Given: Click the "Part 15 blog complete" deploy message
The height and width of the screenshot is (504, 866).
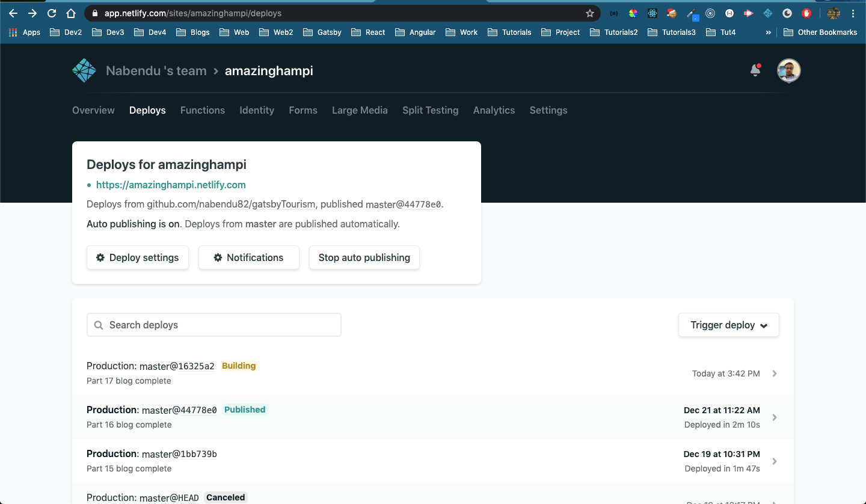Looking at the screenshot, I should point(129,469).
